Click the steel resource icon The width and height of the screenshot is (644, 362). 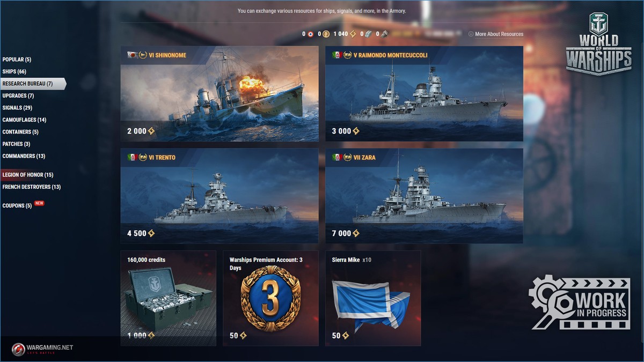(368, 34)
